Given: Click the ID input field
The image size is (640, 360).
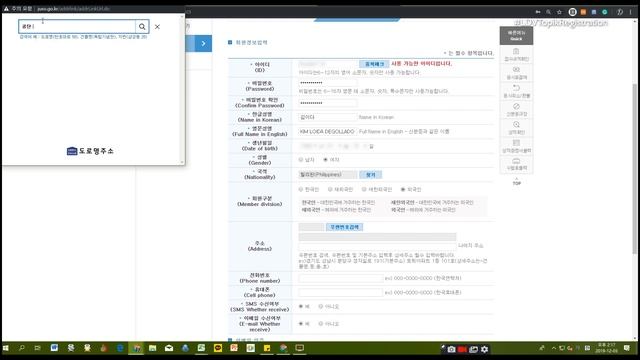Looking at the screenshot, I should tap(328, 64).
